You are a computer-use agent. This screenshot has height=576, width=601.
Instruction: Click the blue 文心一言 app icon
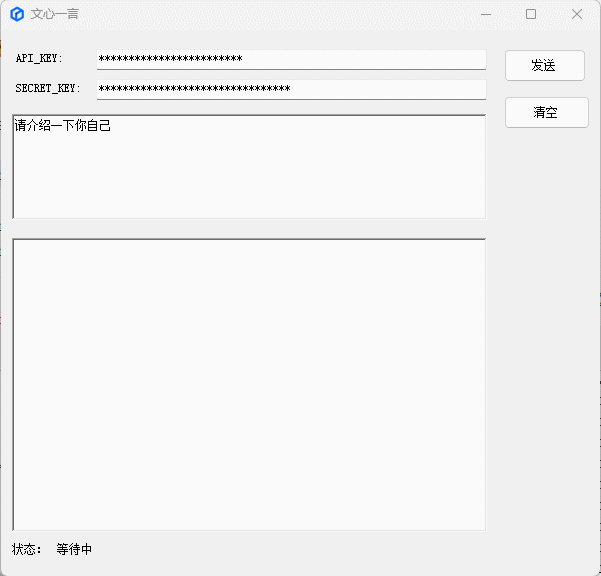17,14
